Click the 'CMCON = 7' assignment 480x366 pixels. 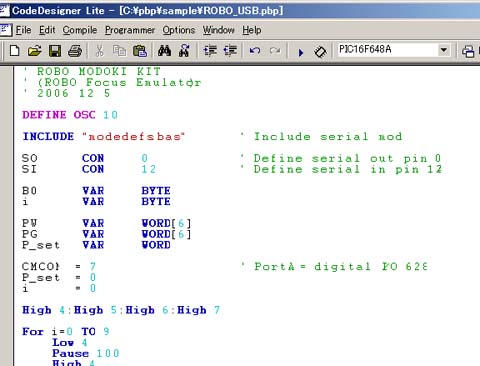pos(59,266)
